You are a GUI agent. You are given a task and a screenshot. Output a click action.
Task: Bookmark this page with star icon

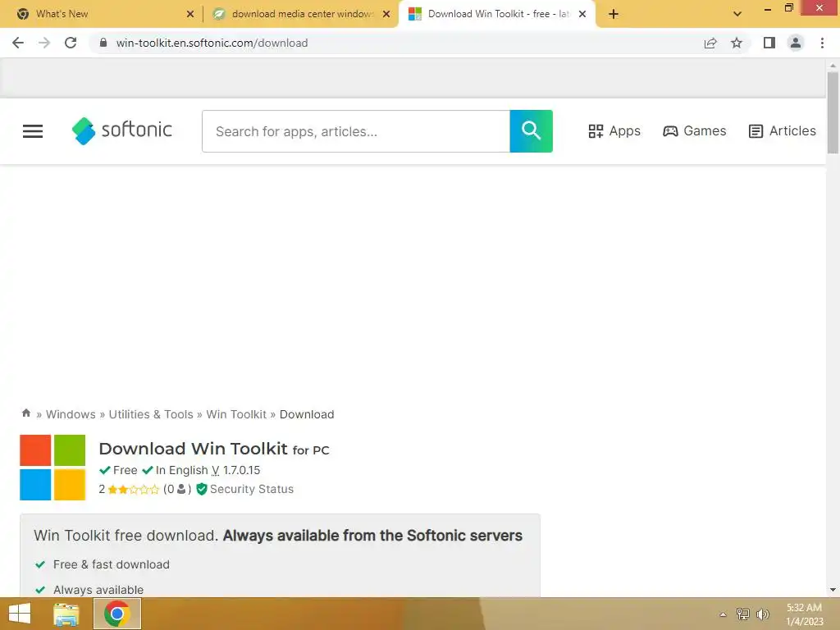pos(737,43)
